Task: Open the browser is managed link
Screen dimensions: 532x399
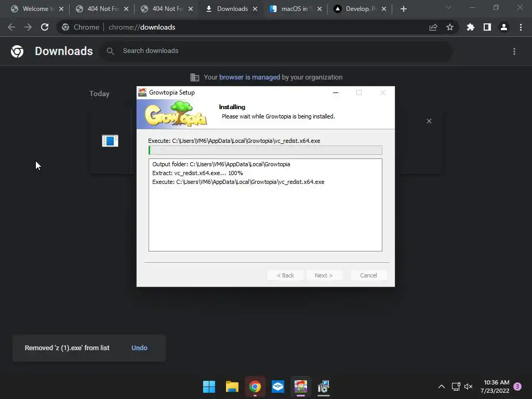Action: click(x=249, y=77)
